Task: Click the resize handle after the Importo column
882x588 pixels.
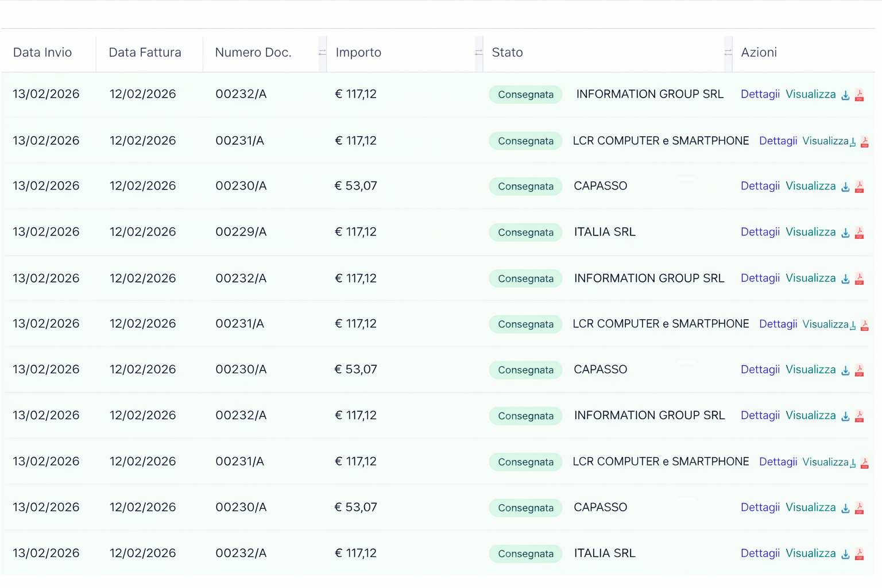Action: point(479,53)
